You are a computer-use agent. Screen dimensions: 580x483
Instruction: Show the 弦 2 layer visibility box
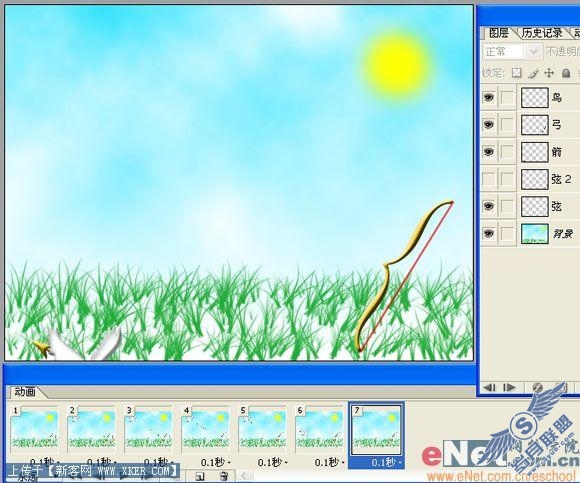(x=489, y=179)
